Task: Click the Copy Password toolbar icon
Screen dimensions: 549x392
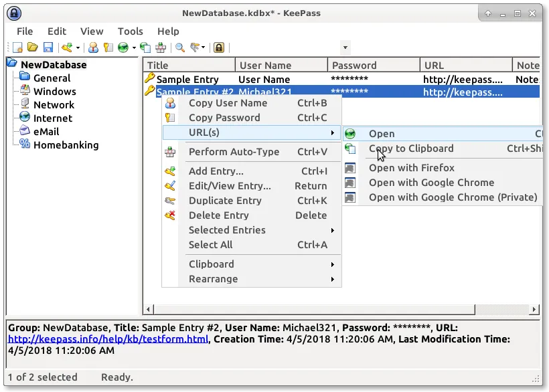Action: (x=106, y=47)
